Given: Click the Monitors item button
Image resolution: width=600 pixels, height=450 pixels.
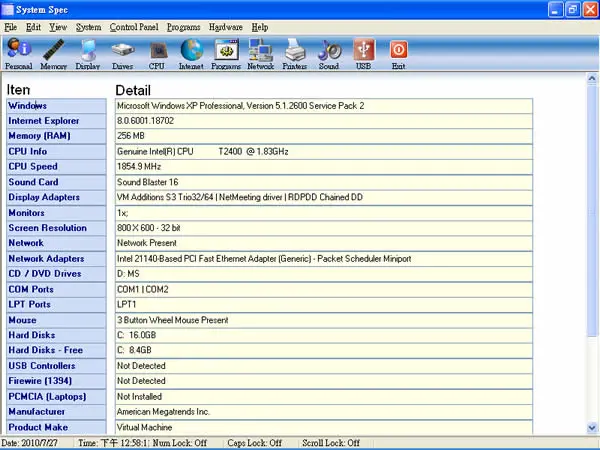Looking at the screenshot, I should point(57,213).
